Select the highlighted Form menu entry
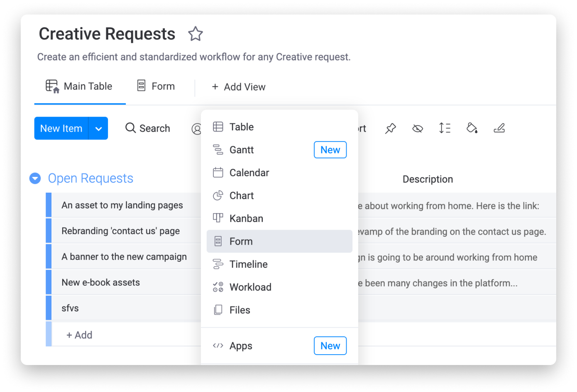Screen dimensions: 577x392 (279, 241)
